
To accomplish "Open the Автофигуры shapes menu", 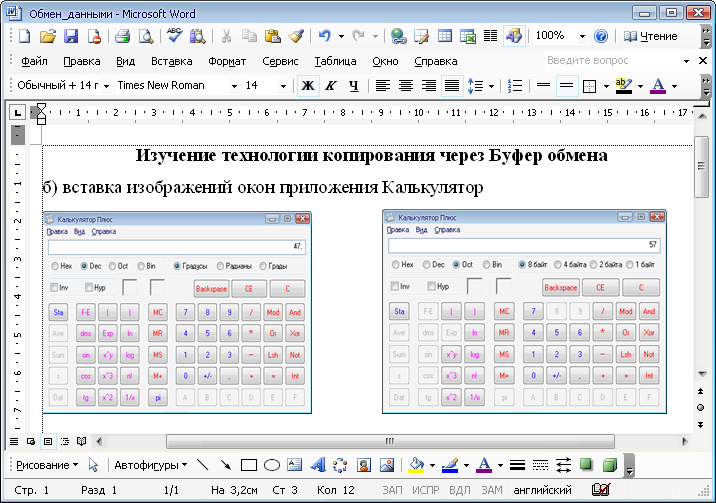I will [x=151, y=465].
